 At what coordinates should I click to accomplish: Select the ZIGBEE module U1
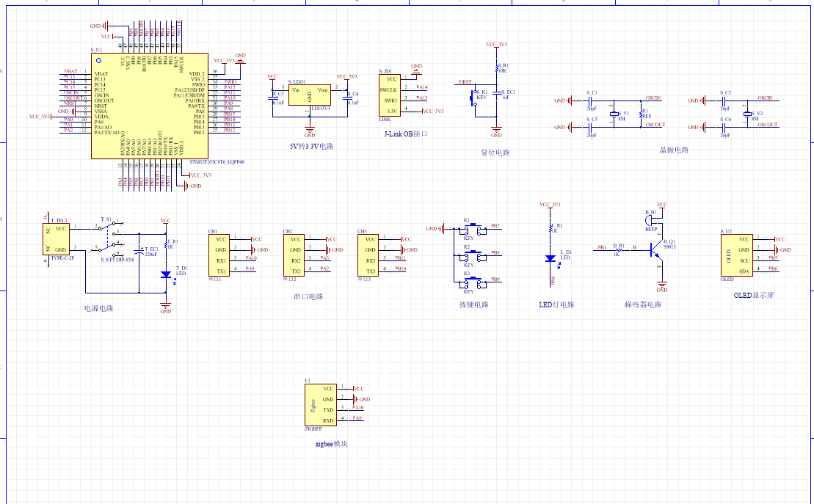pos(320,404)
